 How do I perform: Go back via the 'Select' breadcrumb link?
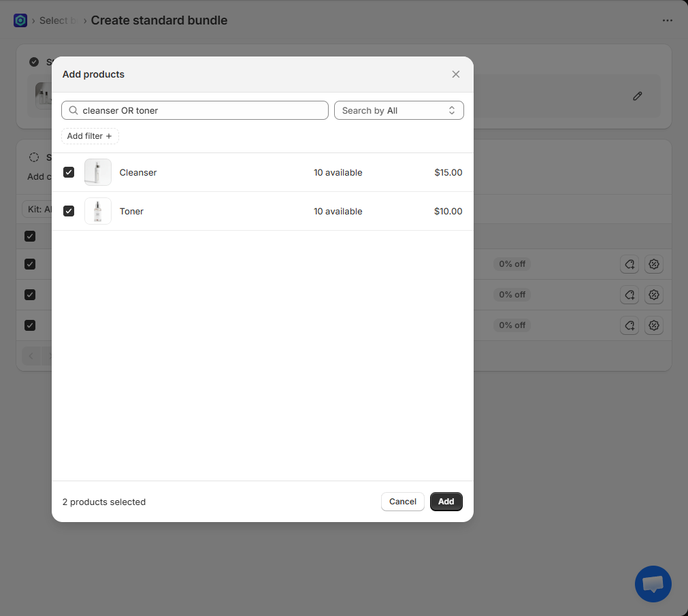pos(54,20)
